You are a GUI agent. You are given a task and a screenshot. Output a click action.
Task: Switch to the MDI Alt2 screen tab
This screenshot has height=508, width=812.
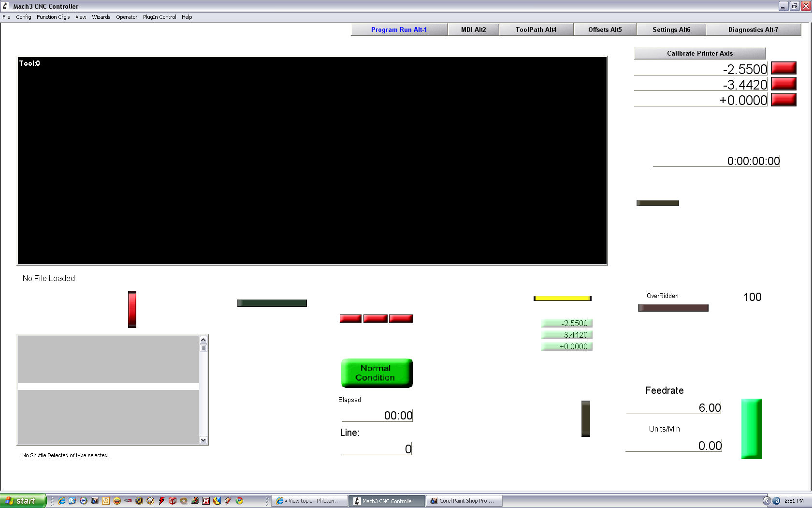[473, 30]
